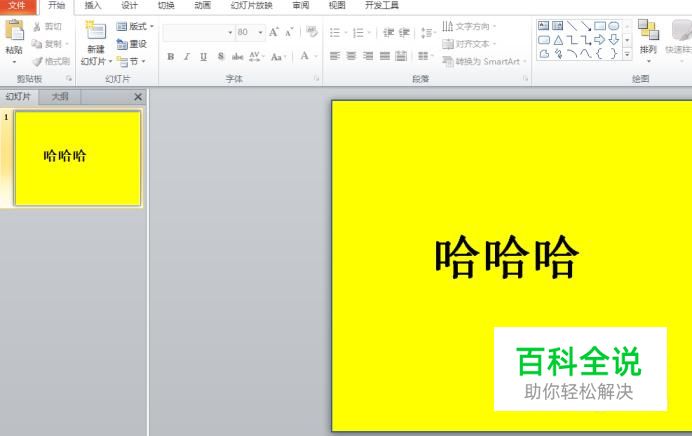Toggle Bold formatting

(x=170, y=56)
